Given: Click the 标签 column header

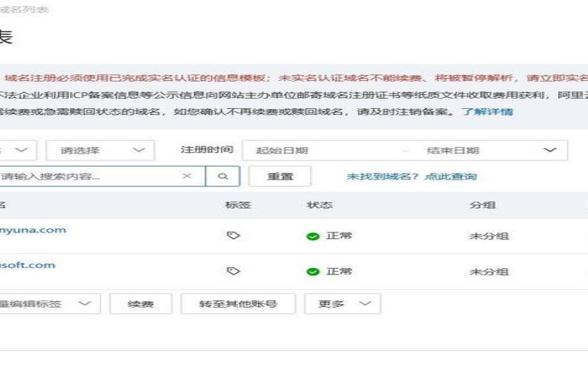Looking at the screenshot, I should point(237,205).
